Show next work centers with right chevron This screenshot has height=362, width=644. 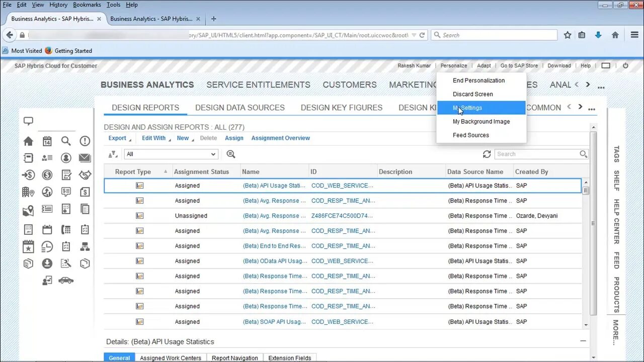pos(588,84)
